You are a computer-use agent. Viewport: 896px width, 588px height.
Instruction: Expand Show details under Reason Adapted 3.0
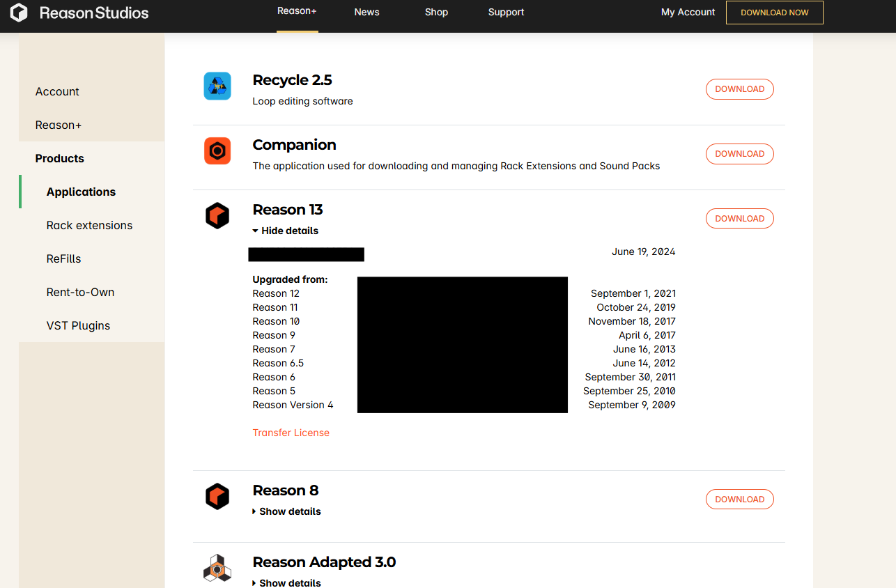tap(287, 582)
